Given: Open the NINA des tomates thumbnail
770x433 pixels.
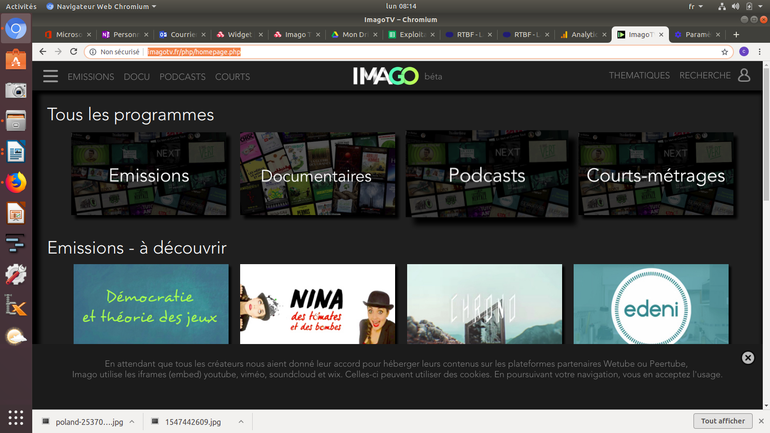Looking at the screenshot, I should [x=317, y=304].
